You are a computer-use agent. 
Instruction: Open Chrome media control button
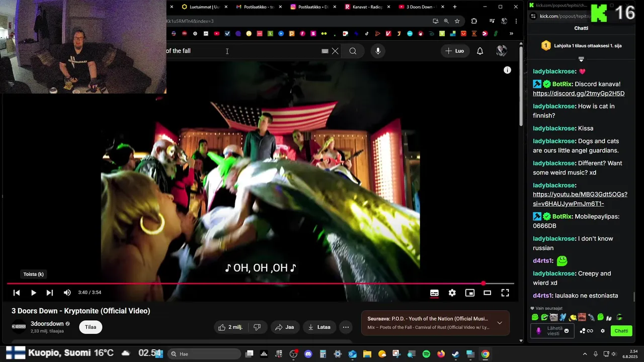pos(492,21)
